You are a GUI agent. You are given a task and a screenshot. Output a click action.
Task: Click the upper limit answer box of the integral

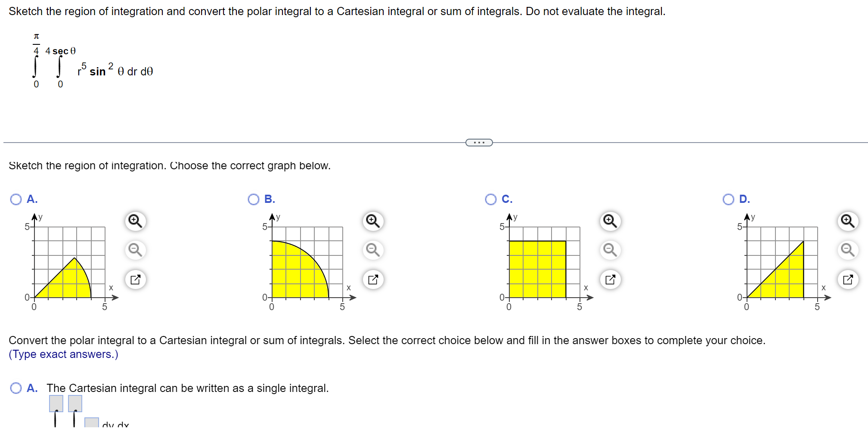pos(56,404)
